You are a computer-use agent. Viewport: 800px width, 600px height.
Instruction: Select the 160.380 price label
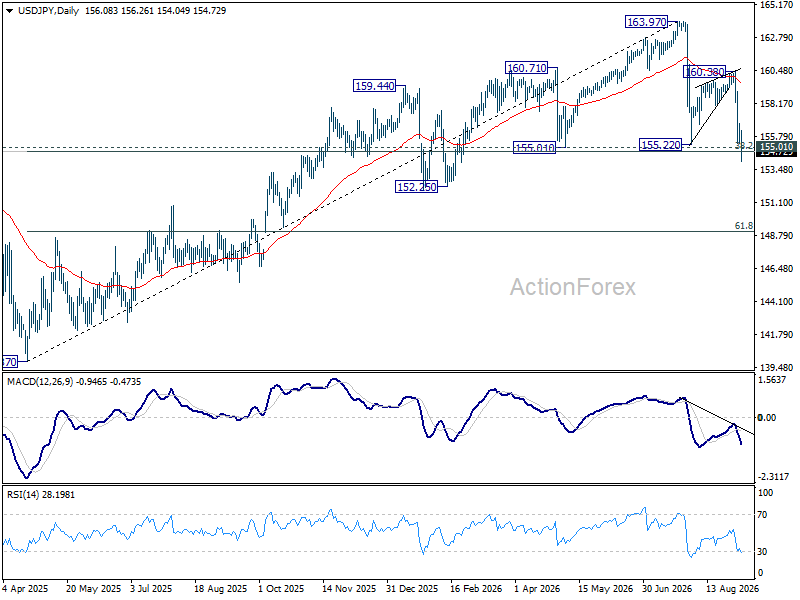coord(705,72)
